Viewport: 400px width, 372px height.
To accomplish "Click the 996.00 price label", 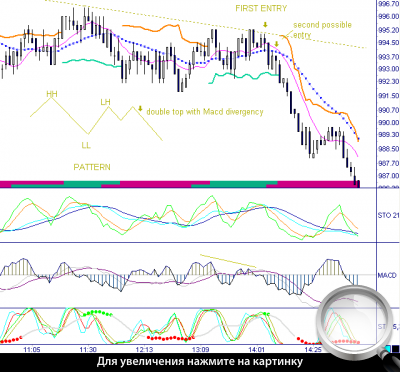I will [389, 17].
